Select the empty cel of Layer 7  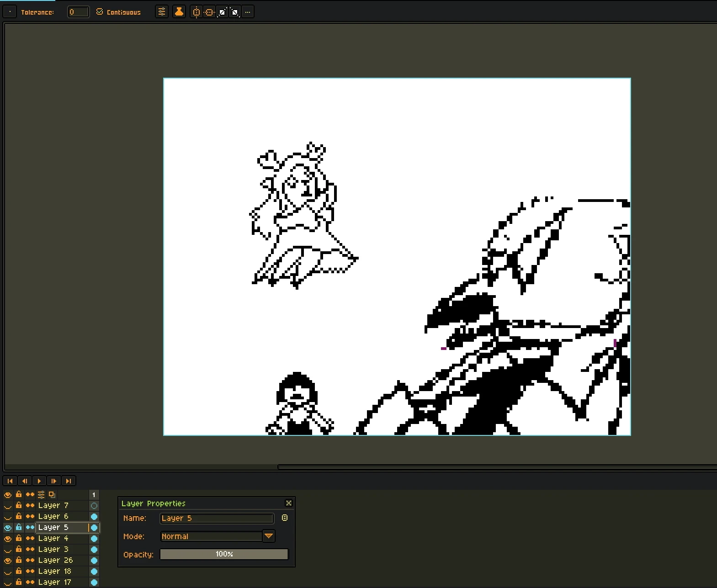click(94, 506)
